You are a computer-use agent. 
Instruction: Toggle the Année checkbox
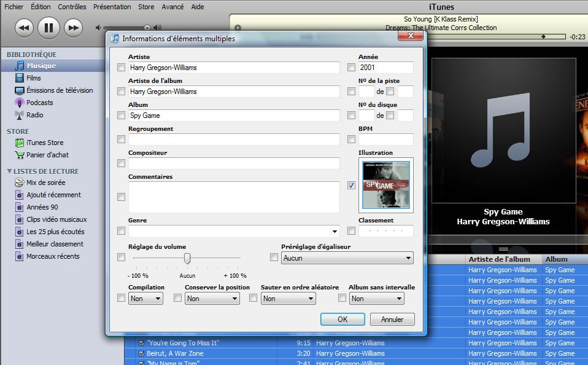coord(351,68)
